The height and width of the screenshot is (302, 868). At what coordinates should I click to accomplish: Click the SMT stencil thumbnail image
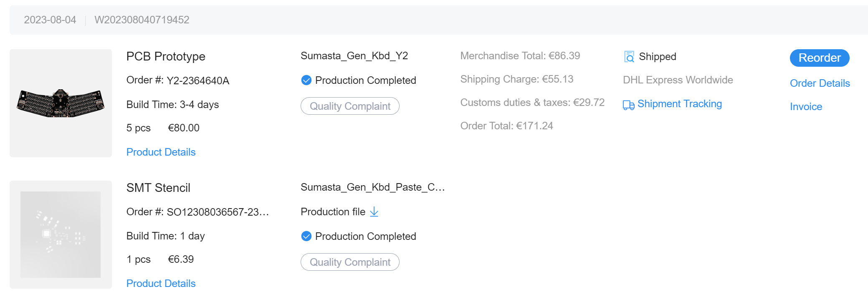[61, 234]
